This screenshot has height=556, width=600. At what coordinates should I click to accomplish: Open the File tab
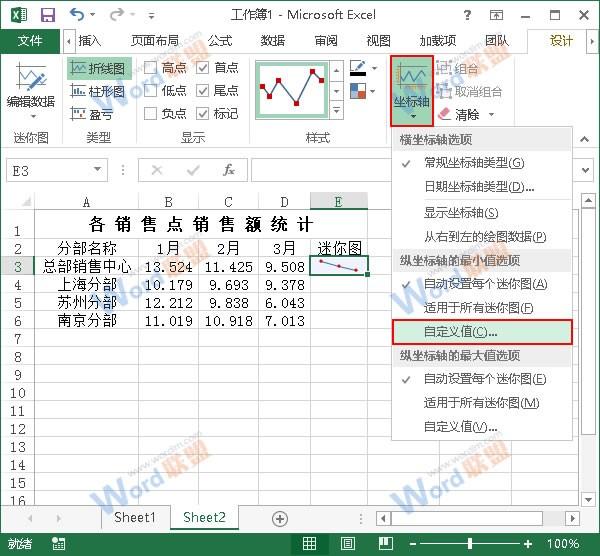click(30, 41)
